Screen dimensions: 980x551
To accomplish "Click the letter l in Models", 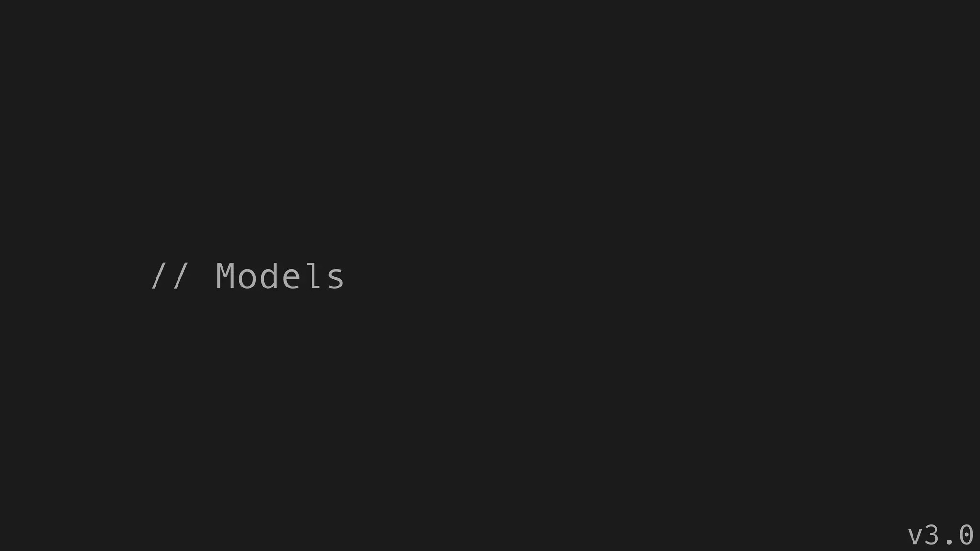I will tap(314, 276).
